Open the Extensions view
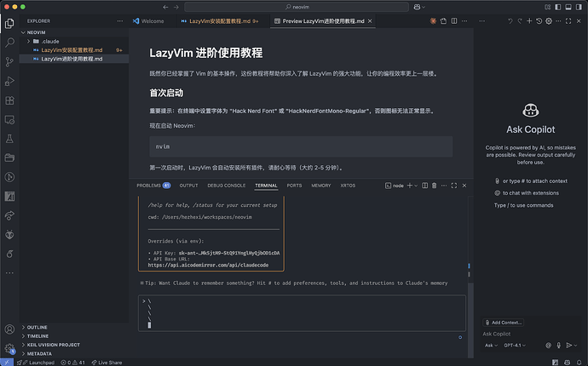Viewport: 588px width, 366px height. pos(9,100)
